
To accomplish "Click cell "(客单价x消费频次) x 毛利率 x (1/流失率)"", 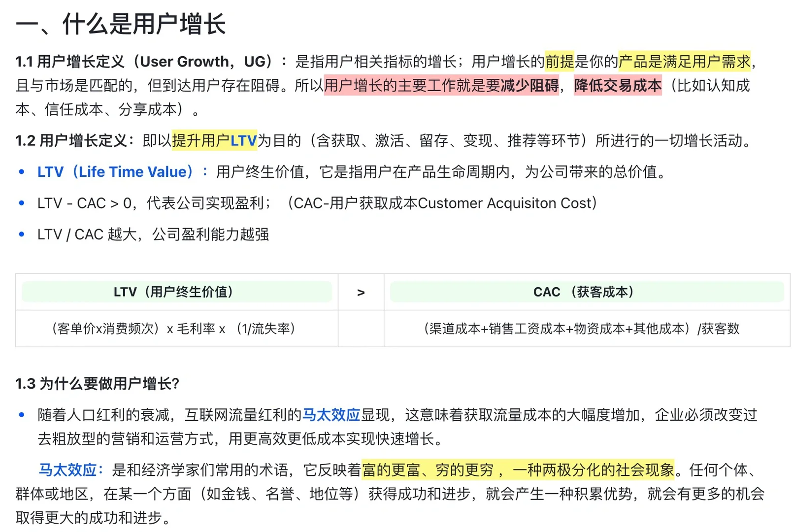I will coord(176,329).
